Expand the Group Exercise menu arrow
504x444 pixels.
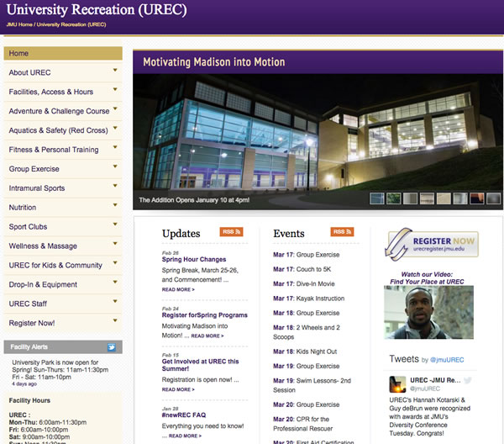[115, 166]
